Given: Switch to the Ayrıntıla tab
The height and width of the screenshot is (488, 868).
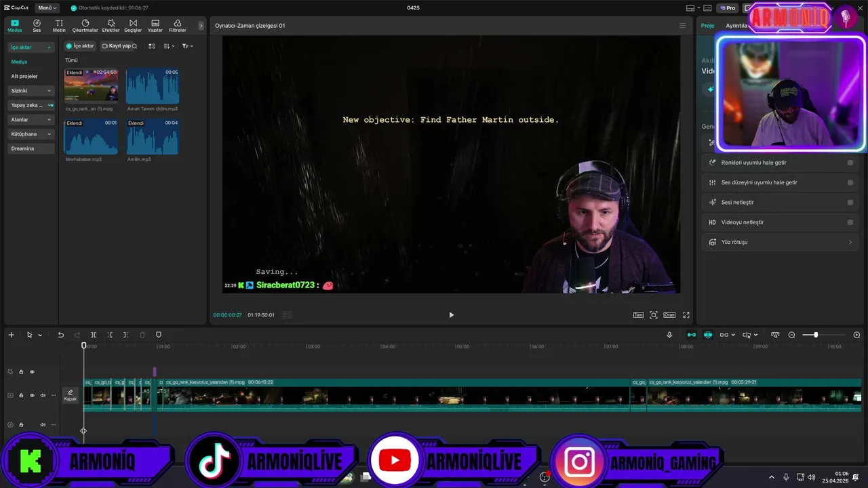Looking at the screenshot, I should pyautogui.click(x=736, y=26).
